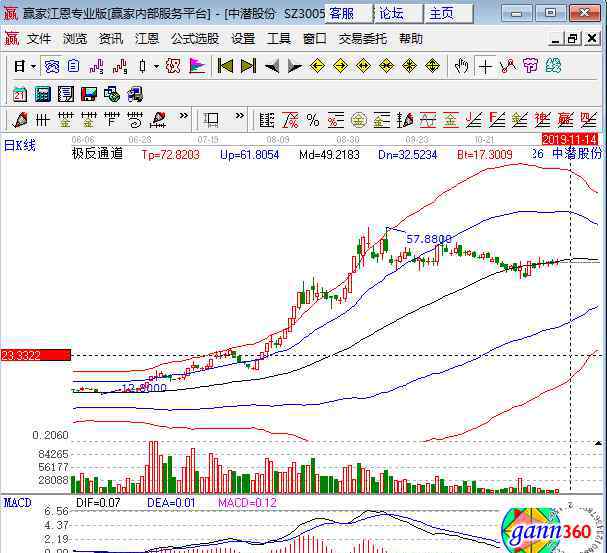Viewport: 607px width, 553px height.
Task: Select the F time-ruler tool
Action: (x=112, y=120)
